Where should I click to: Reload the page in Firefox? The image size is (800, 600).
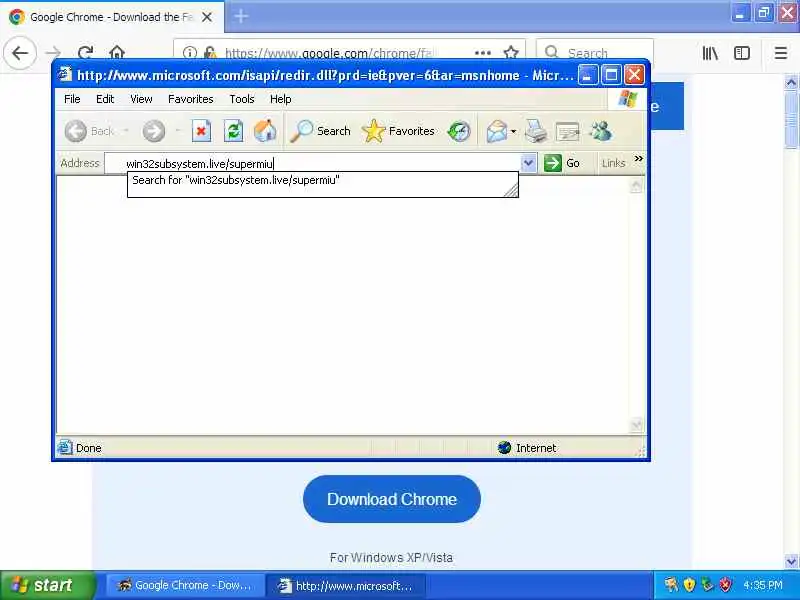click(85, 53)
